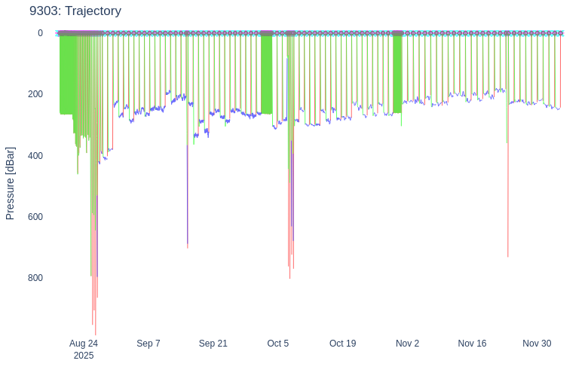Click the wide green block near Aug 24
The image size is (588, 388).
66,75
